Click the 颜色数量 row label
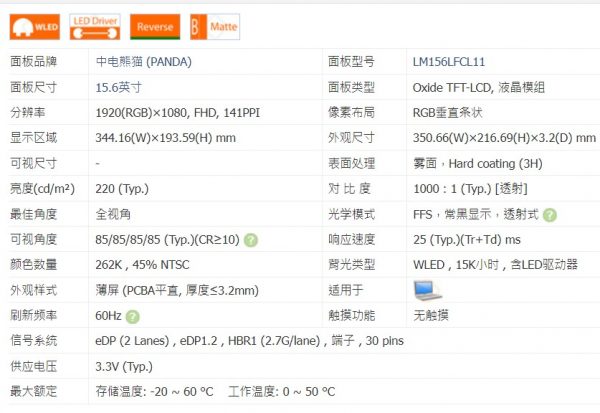Screen dimensions: 600x413 (33, 265)
